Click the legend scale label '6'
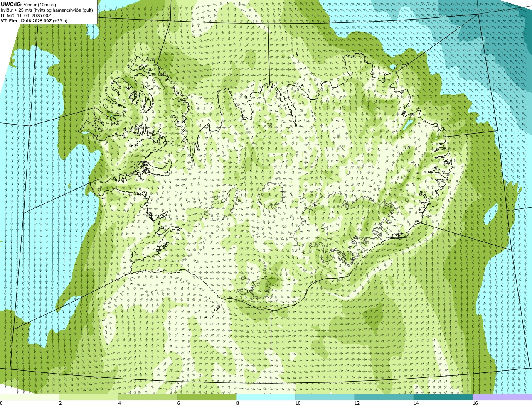This screenshot has width=532, height=406. pyautogui.click(x=178, y=403)
